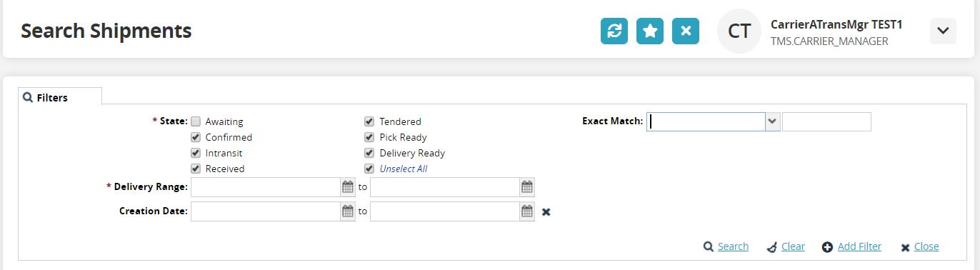This screenshot has width=980, height=270.
Task: Open Creation Date start calendar picker
Action: [348, 211]
